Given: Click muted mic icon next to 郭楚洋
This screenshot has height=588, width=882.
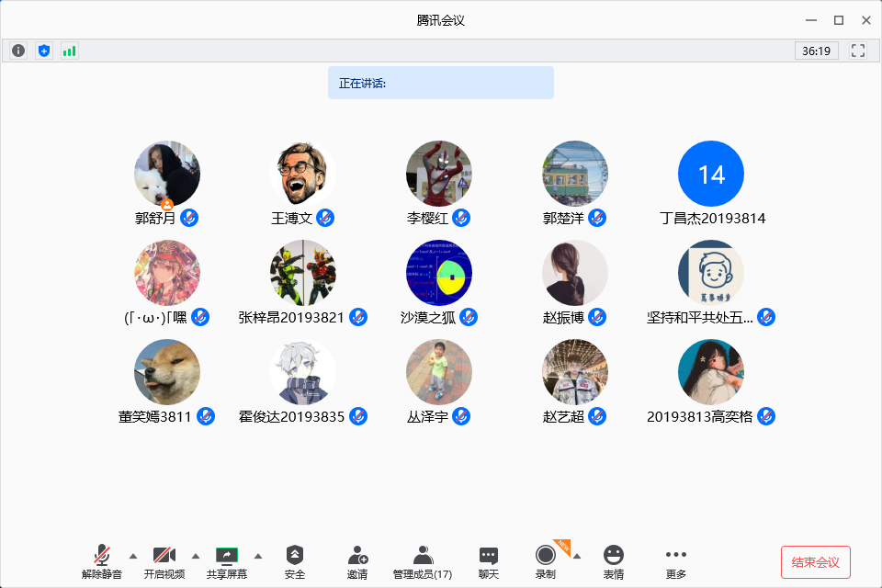Looking at the screenshot, I should coord(597,218).
